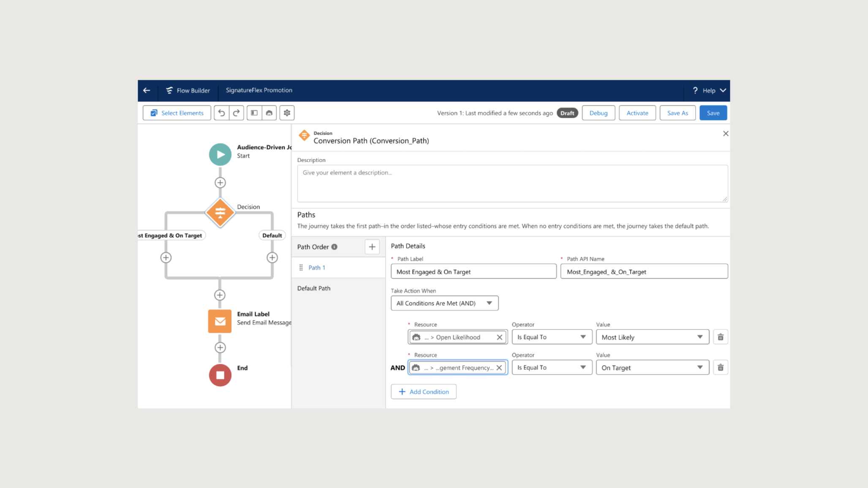
Task: Select the Decision element on the canvas
Action: point(220,213)
